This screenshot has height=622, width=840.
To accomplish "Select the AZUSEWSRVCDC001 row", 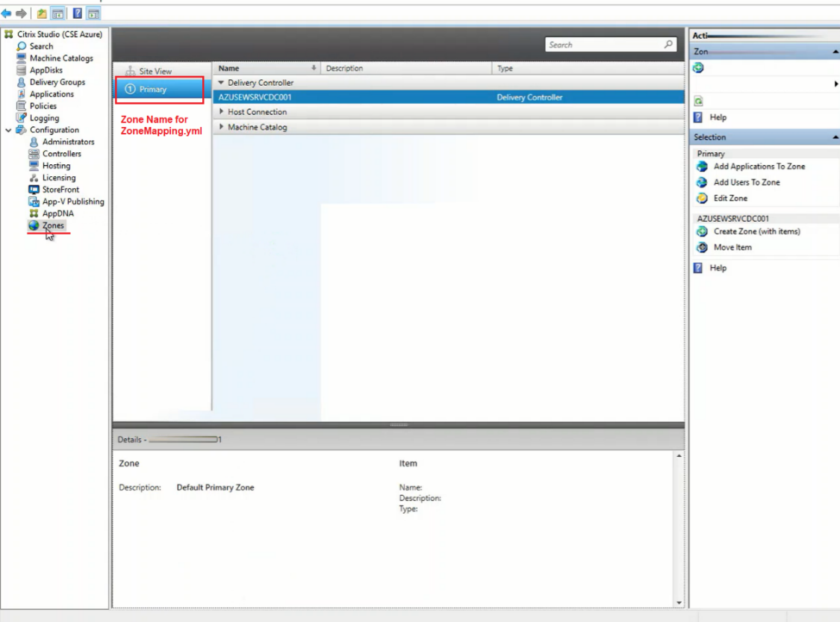I will [449, 97].
